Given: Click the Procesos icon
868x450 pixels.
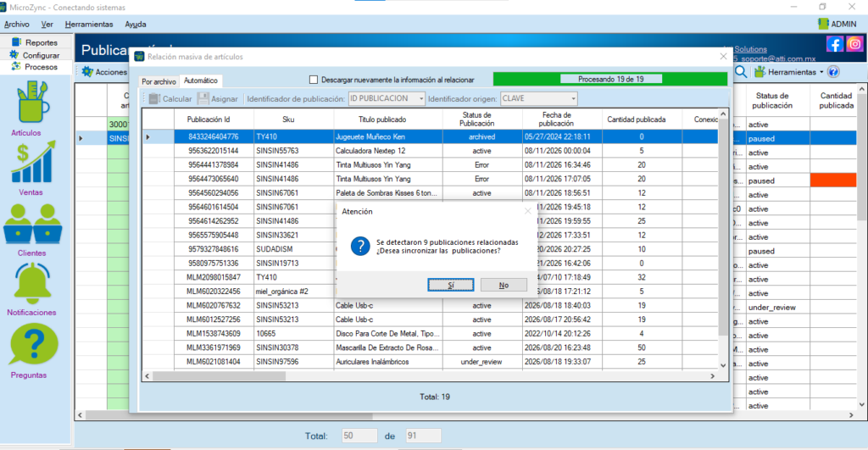Looking at the screenshot, I should 16,66.
